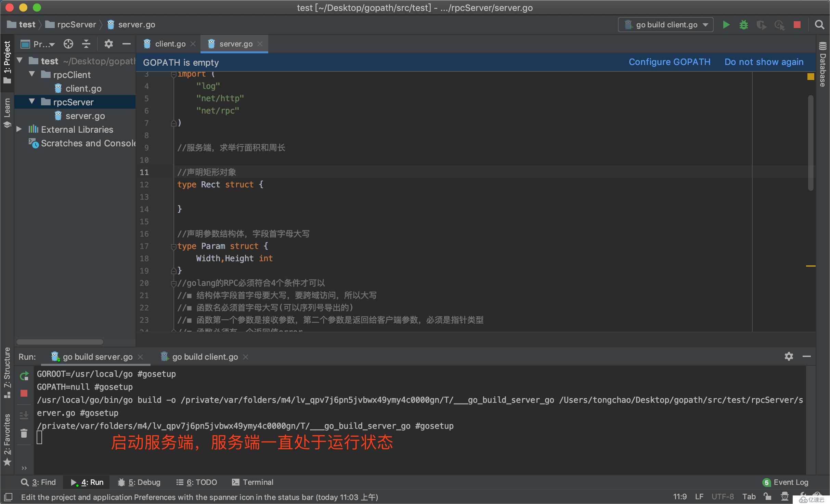Click the clear output icon in Run panel

point(24,434)
